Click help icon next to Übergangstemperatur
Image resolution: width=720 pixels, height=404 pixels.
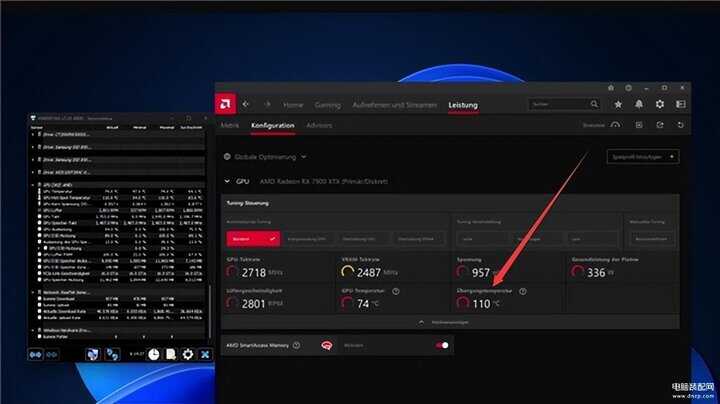[523, 291]
